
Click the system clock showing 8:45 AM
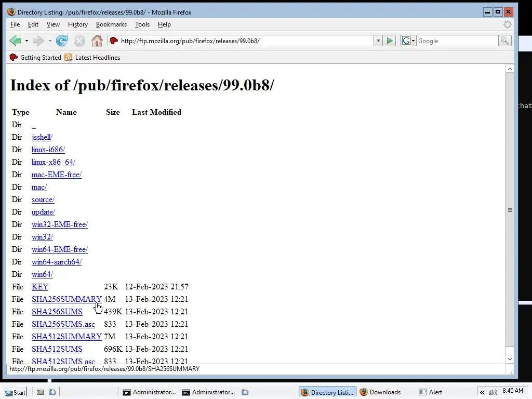coord(513,391)
